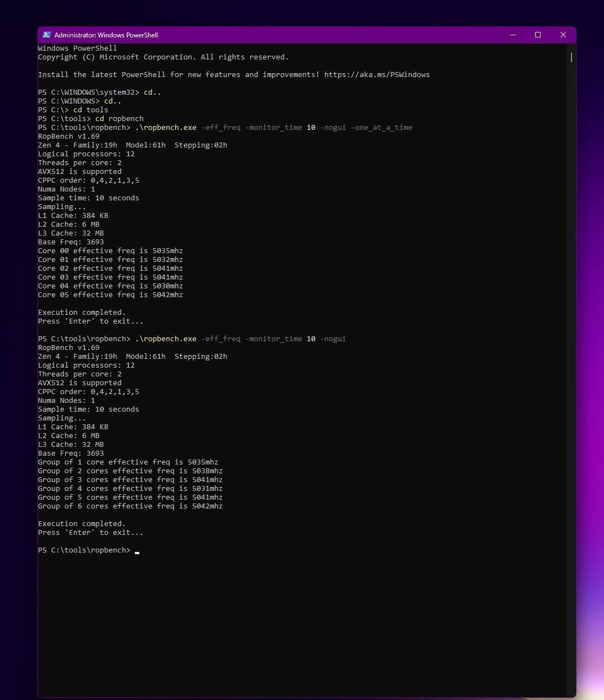Click the vertical scrollbar thumb

(572, 57)
